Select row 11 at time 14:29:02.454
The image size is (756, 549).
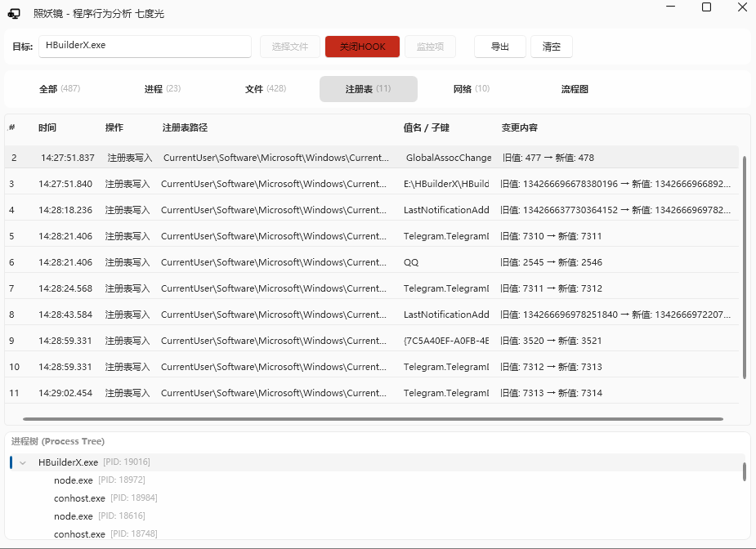tap(372, 393)
